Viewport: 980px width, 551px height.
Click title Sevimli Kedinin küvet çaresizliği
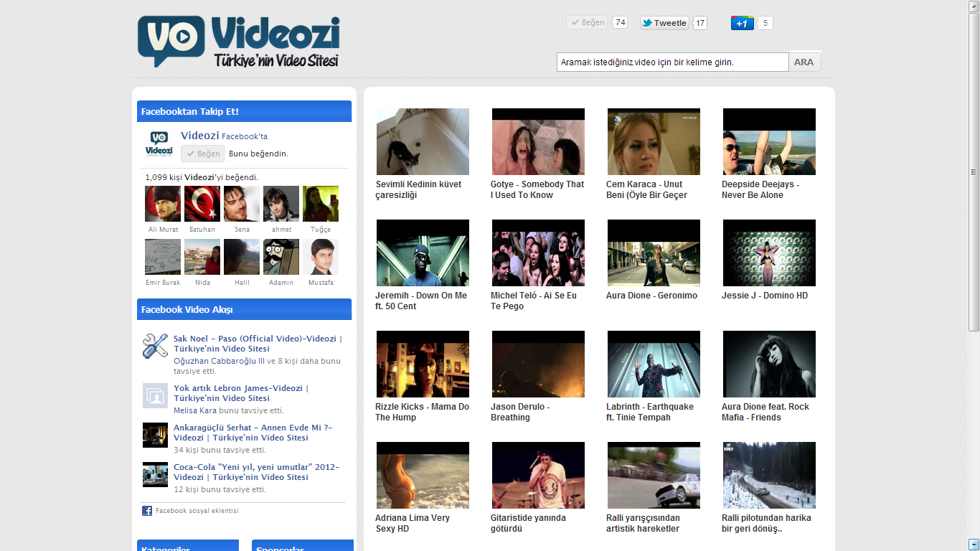(x=418, y=189)
